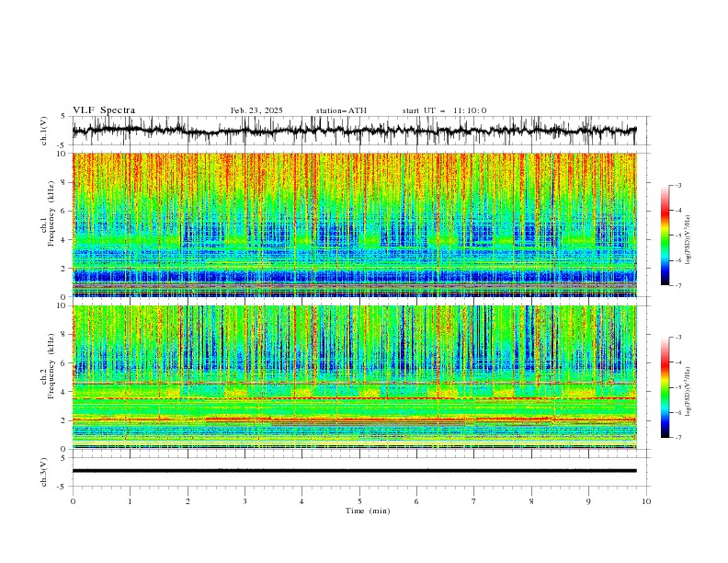Click time axis tick label "8"
The image size is (728, 563).
point(531,501)
